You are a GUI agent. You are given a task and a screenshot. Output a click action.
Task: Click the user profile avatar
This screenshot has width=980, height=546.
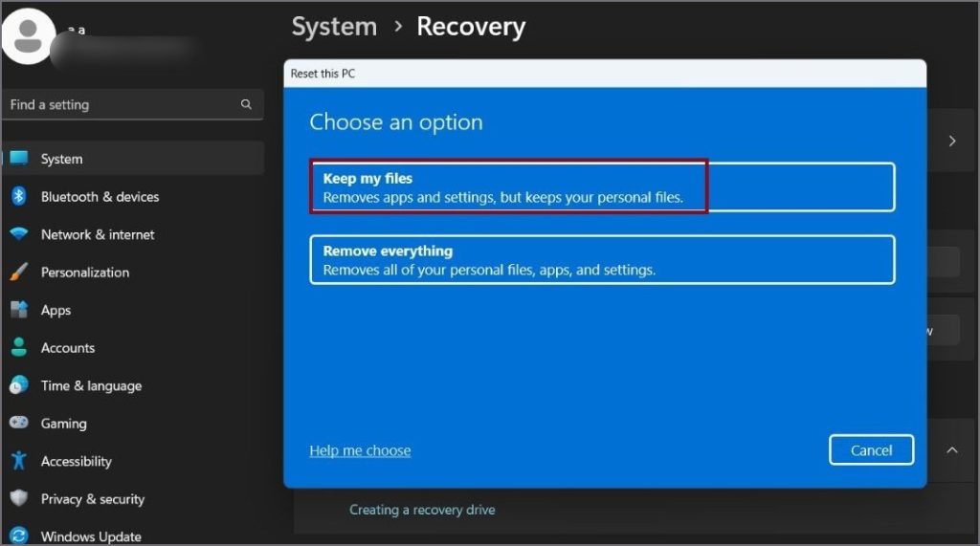coord(29,35)
